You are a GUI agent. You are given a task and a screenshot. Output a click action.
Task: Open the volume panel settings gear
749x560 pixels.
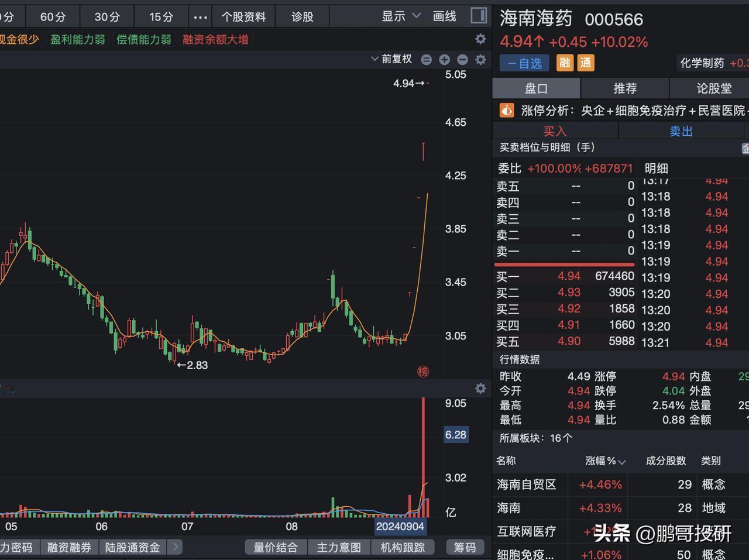(480, 389)
